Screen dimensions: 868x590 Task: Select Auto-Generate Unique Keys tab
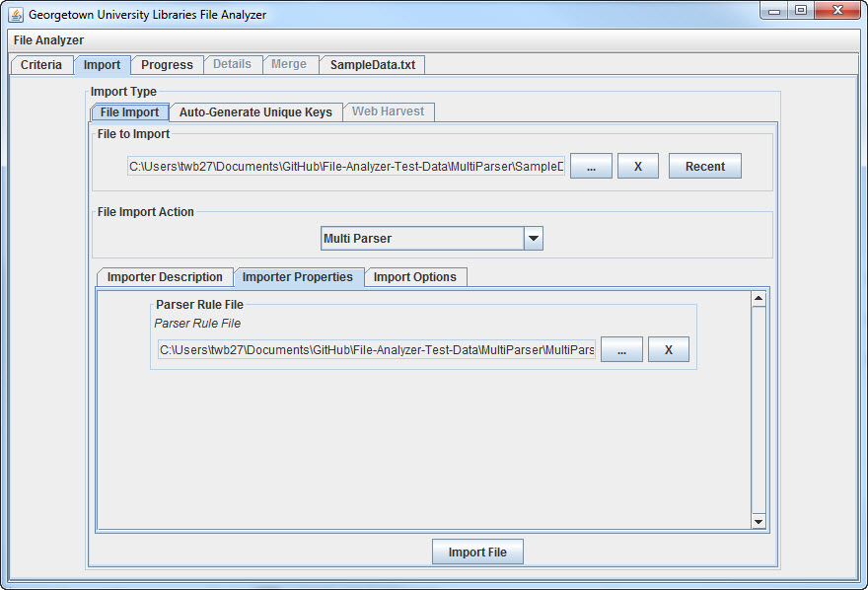[255, 112]
